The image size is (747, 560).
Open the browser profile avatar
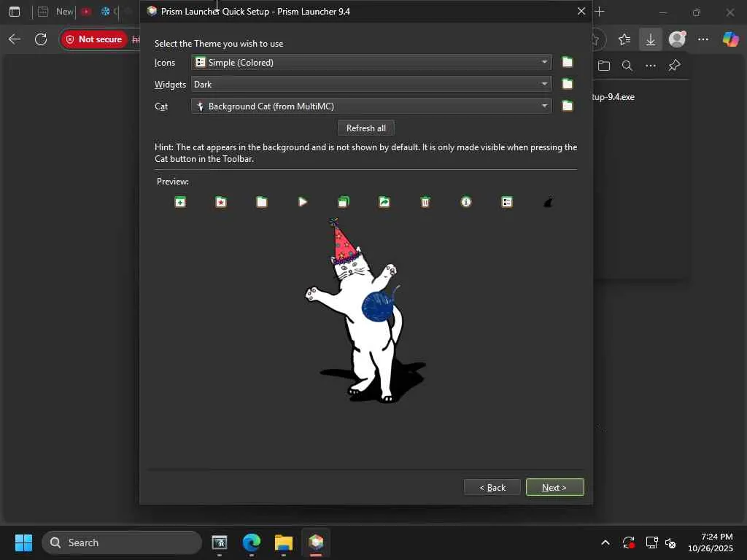click(x=677, y=39)
